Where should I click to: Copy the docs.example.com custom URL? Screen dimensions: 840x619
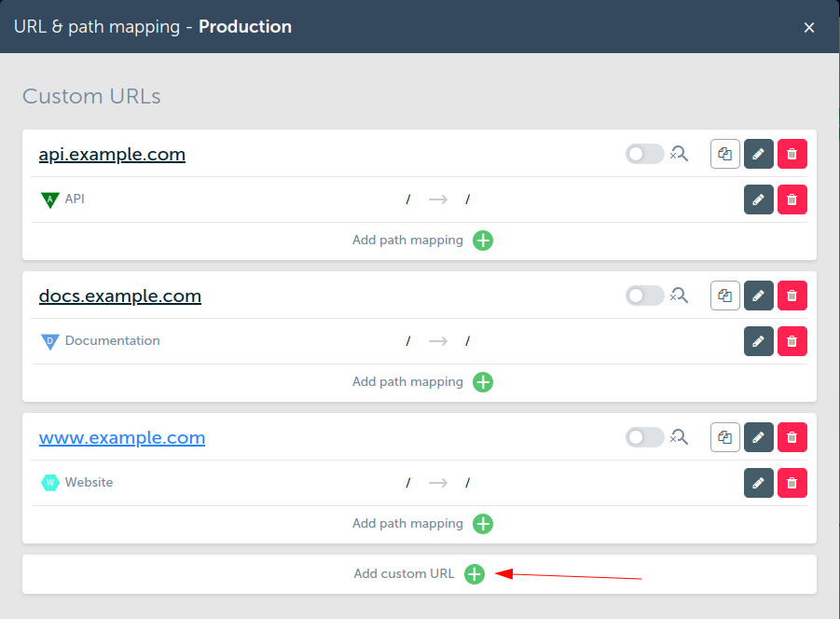click(725, 296)
